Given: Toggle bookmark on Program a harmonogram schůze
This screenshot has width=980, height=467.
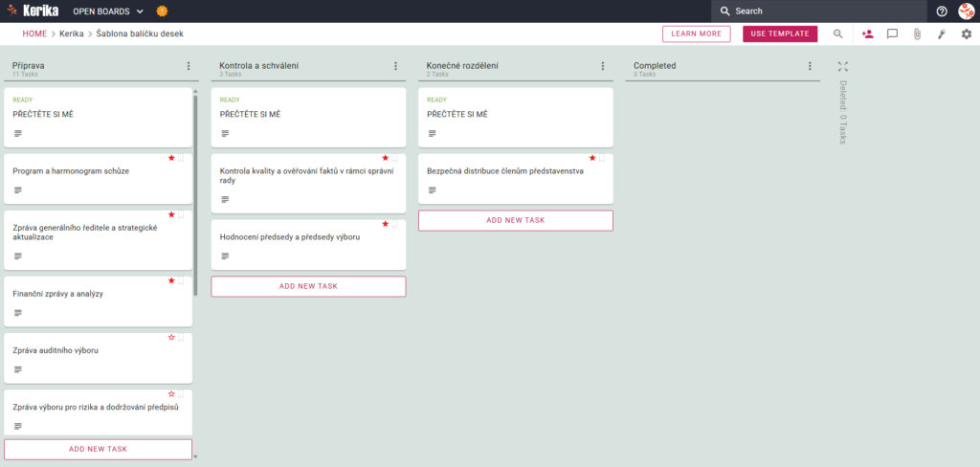Looking at the screenshot, I should tap(181, 158).
